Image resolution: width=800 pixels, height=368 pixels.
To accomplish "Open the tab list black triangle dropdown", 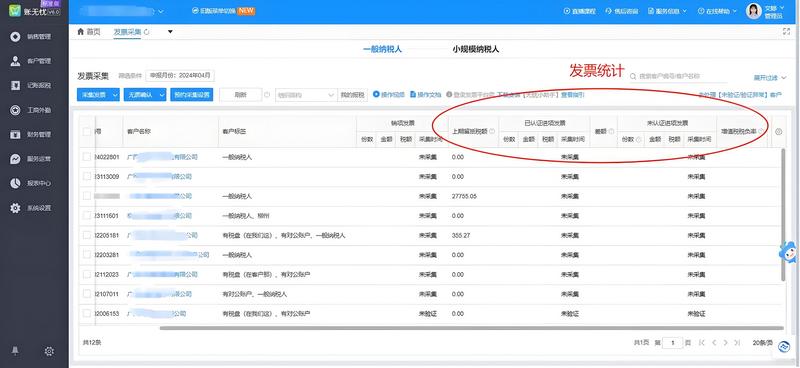I will [170, 32].
